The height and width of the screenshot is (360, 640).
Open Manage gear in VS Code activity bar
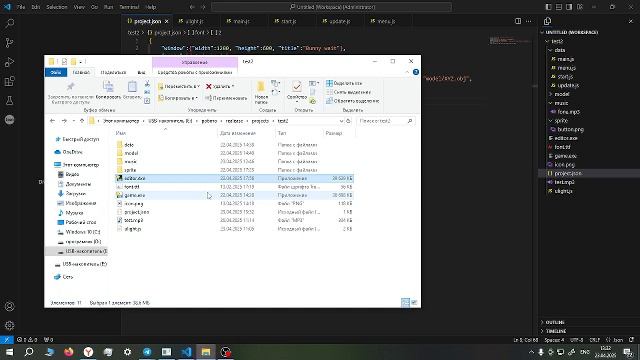tap(9, 326)
